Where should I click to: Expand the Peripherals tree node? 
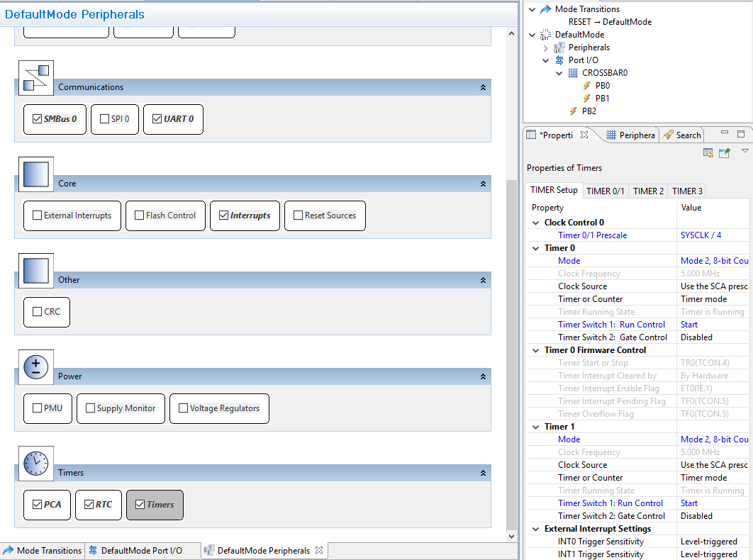tap(545, 47)
